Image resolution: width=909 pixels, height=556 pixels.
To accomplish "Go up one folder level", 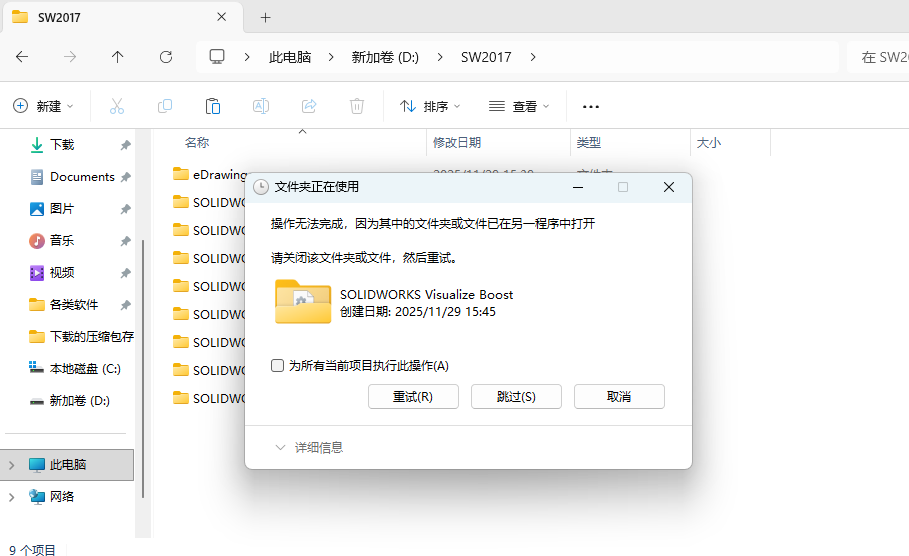I will (x=117, y=57).
